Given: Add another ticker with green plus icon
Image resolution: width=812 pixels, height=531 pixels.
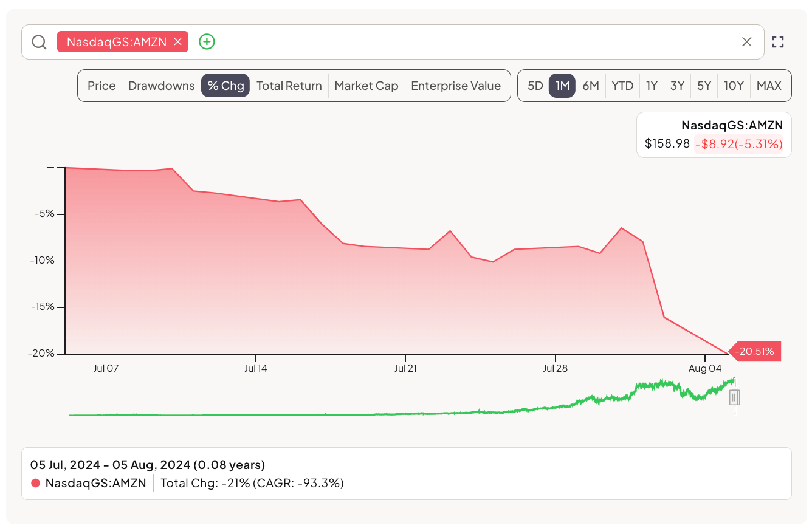Looking at the screenshot, I should pos(207,42).
